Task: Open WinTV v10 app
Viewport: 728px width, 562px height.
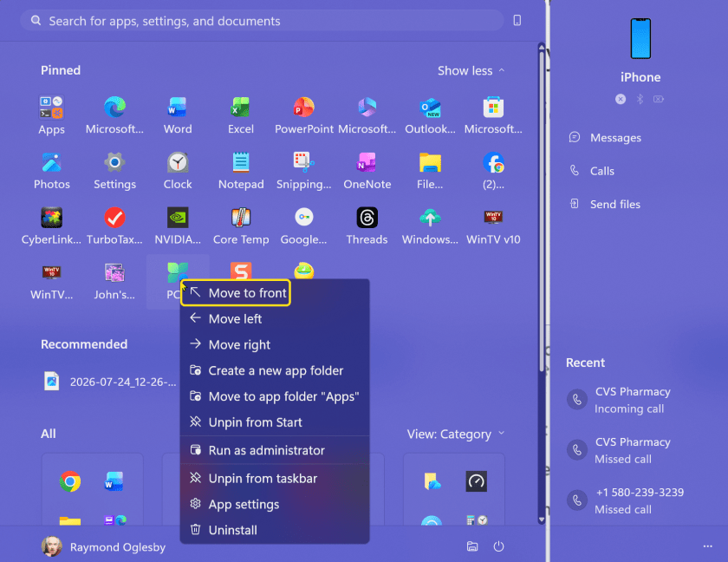Action: click(x=493, y=225)
